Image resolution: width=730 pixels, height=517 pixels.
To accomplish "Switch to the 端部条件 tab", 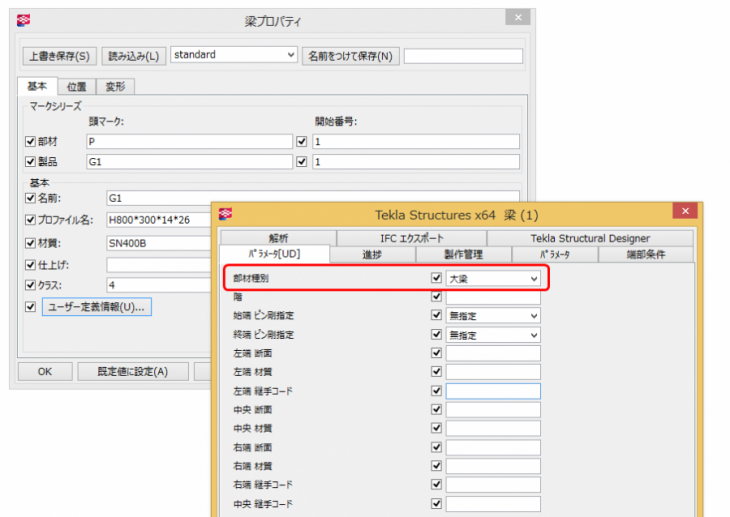I will pyautogui.click(x=646, y=254).
